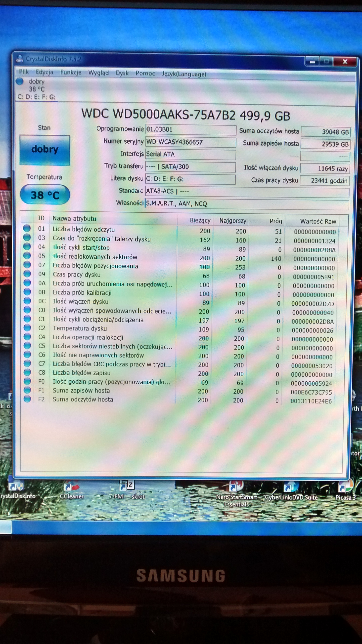Click the CrystalDiskInfo title bar icon
The width and height of the screenshot is (362, 644).
(x=19, y=58)
